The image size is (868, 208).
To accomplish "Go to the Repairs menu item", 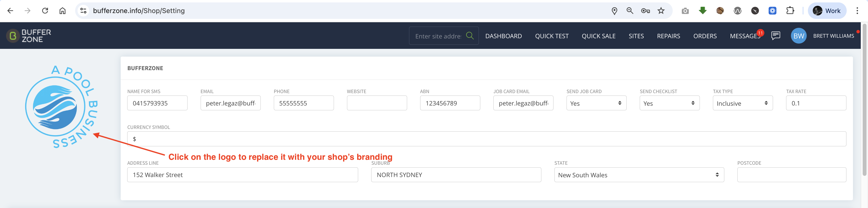I will pyautogui.click(x=669, y=36).
